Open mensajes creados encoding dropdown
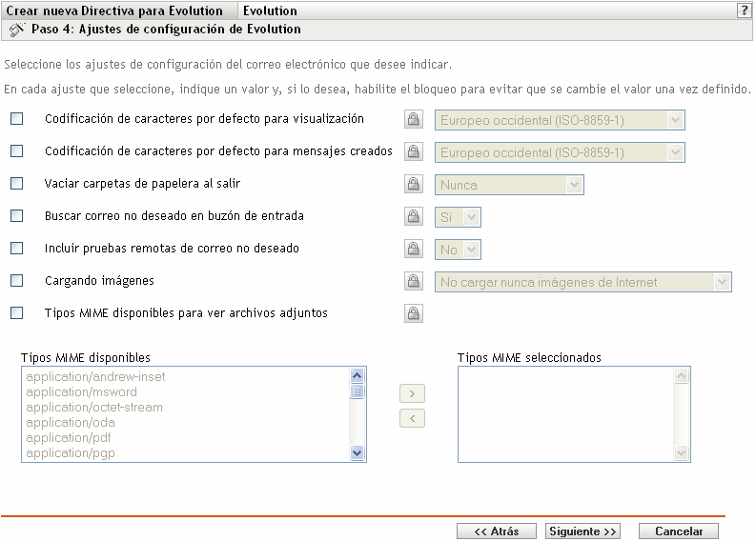 coord(560,152)
